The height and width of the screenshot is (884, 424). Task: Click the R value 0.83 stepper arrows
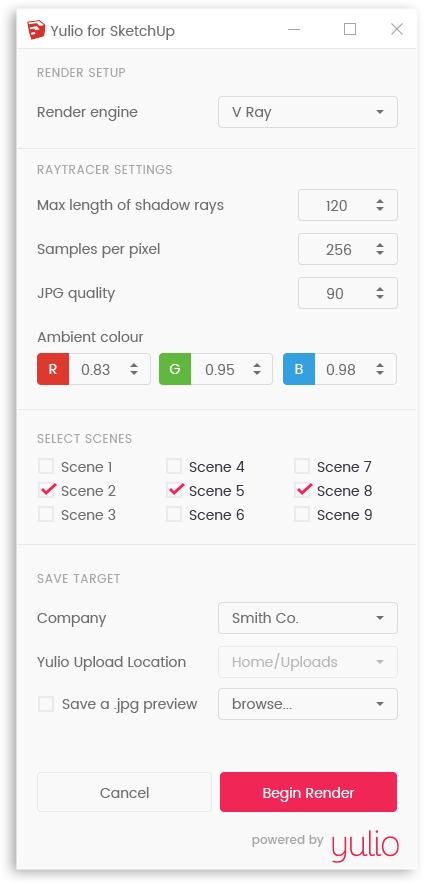point(134,369)
